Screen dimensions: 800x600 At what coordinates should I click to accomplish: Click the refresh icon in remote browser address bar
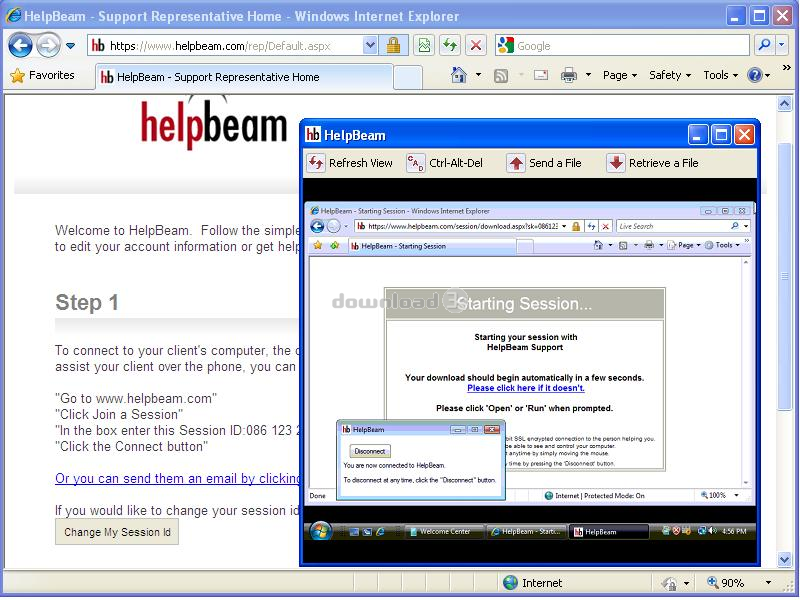tap(592, 226)
